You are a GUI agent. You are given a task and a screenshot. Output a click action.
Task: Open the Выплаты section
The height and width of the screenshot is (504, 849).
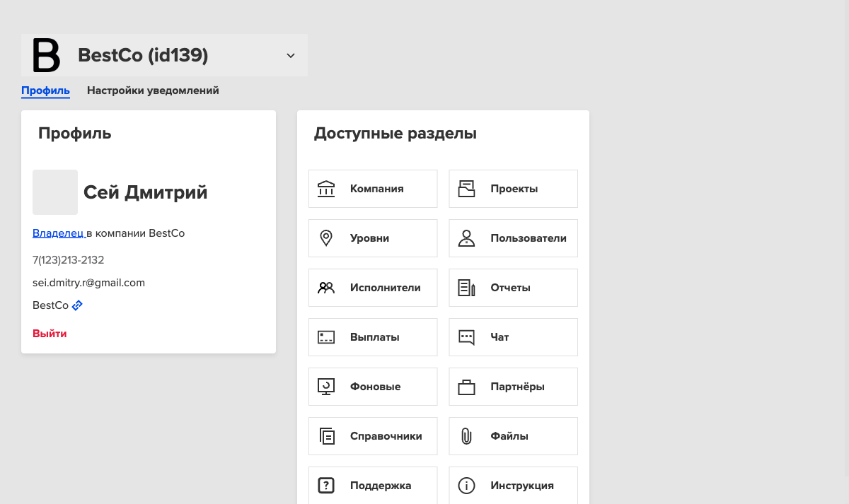(373, 337)
